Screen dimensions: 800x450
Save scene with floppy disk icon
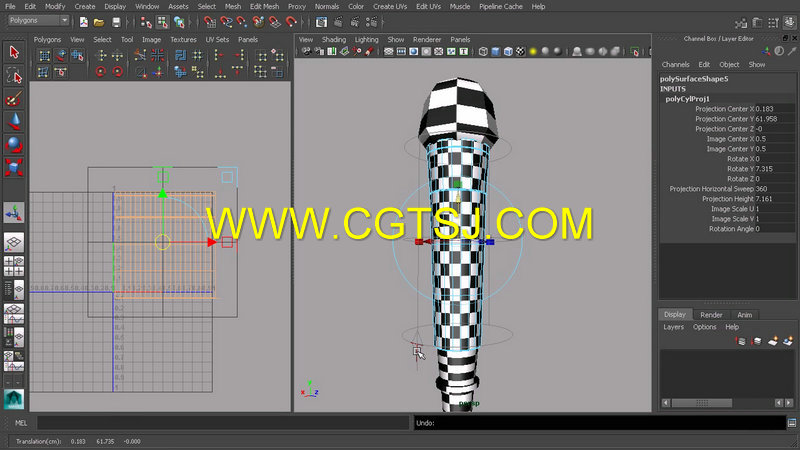[x=116, y=22]
